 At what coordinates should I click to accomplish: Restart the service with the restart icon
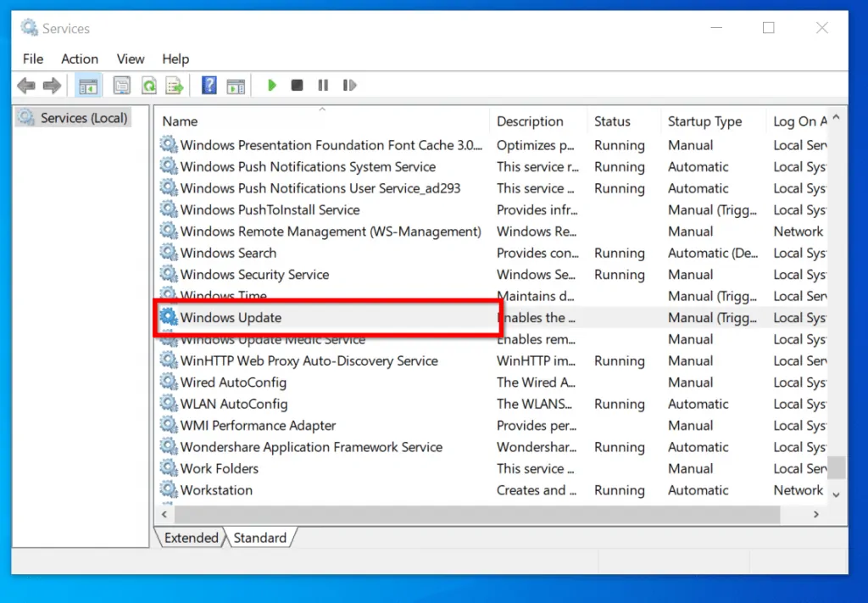click(x=349, y=85)
